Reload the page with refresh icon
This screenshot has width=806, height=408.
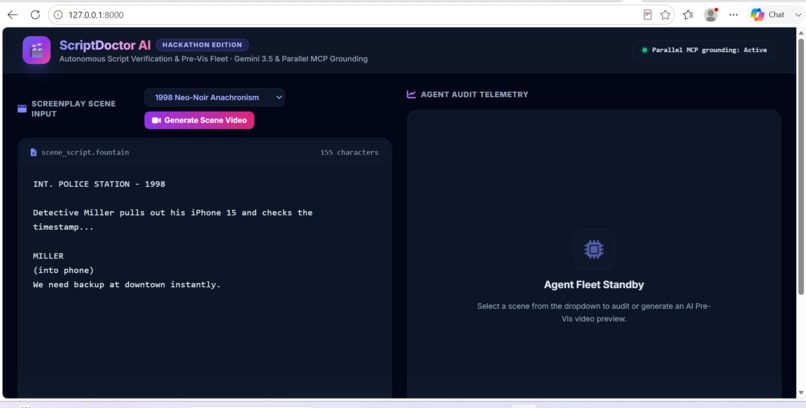35,15
